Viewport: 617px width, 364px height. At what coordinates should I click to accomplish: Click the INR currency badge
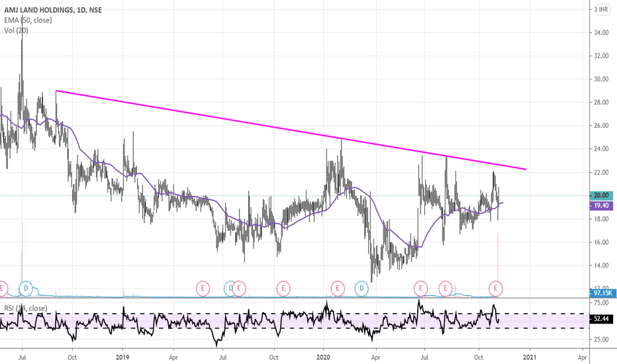tap(603, 9)
